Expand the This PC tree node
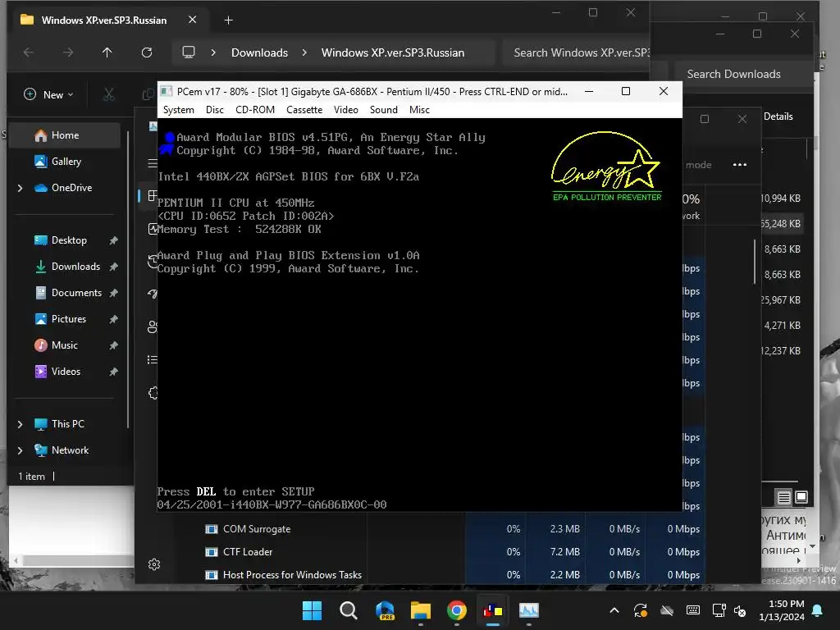 click(x=21, y=424)
